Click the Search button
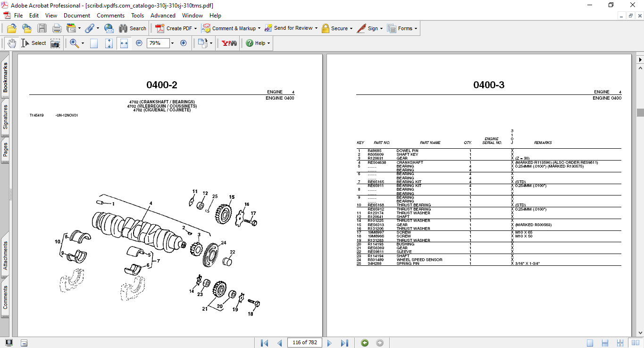This screenshot has height=348, width=644. (133, 28)
